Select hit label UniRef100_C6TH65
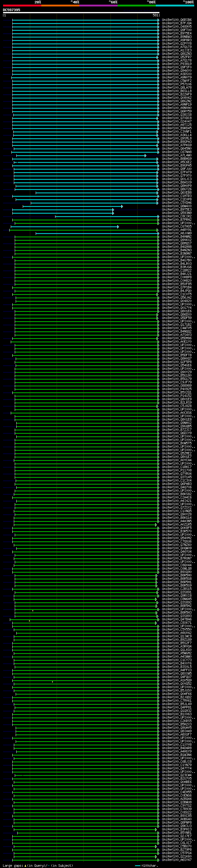This screenshot has height=868, width=197. pos(177,227)
